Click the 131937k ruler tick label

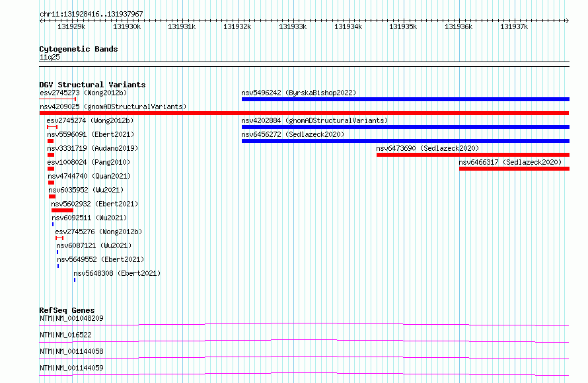514,26
